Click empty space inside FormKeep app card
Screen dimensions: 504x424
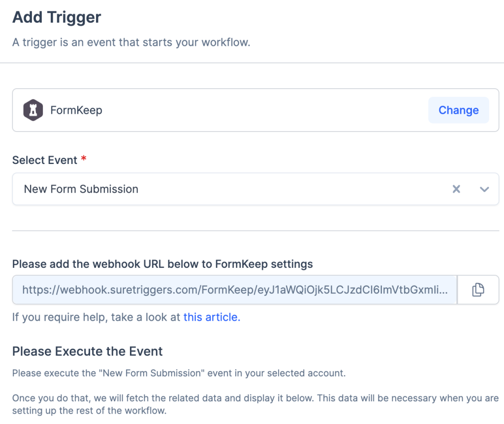pos(266,110)
